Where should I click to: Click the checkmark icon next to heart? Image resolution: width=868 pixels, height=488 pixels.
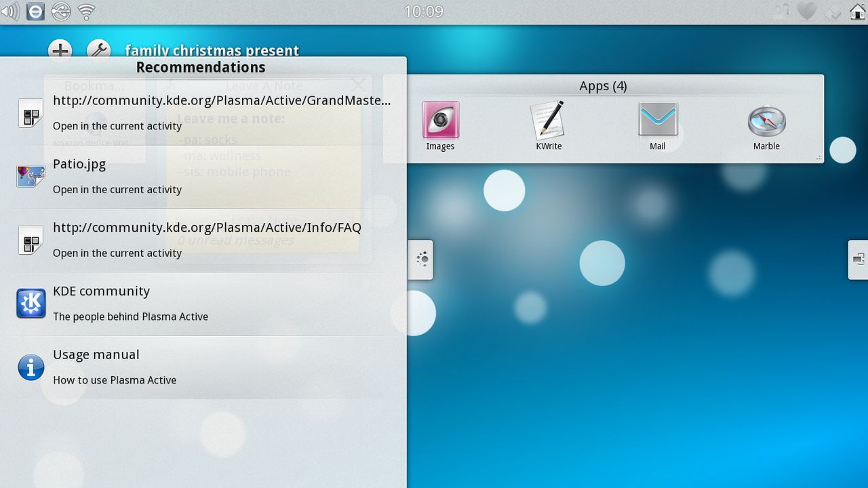pos(832,12)
